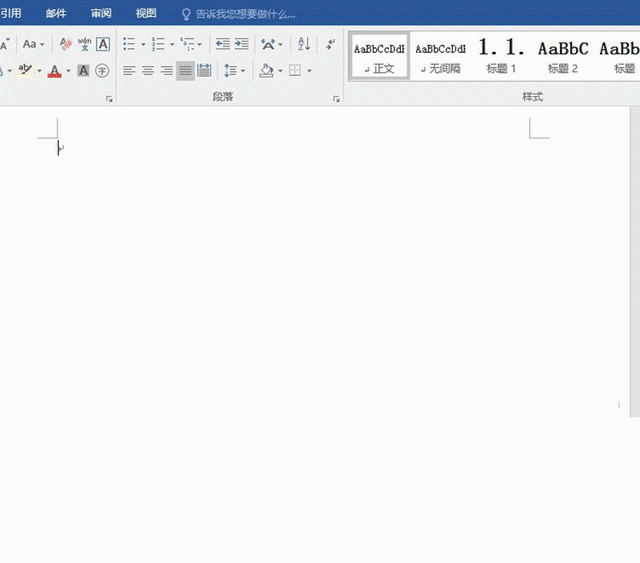This screenshot has width=640, height=563.
Task: Open line and paragraph spacing menu
Action: (x=234, y=71)
